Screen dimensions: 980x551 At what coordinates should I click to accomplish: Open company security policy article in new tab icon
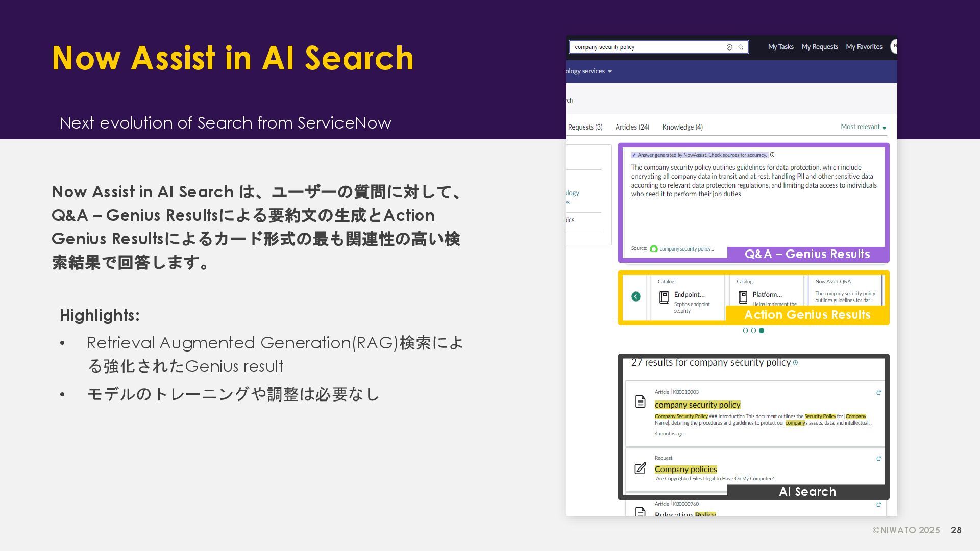878,393
